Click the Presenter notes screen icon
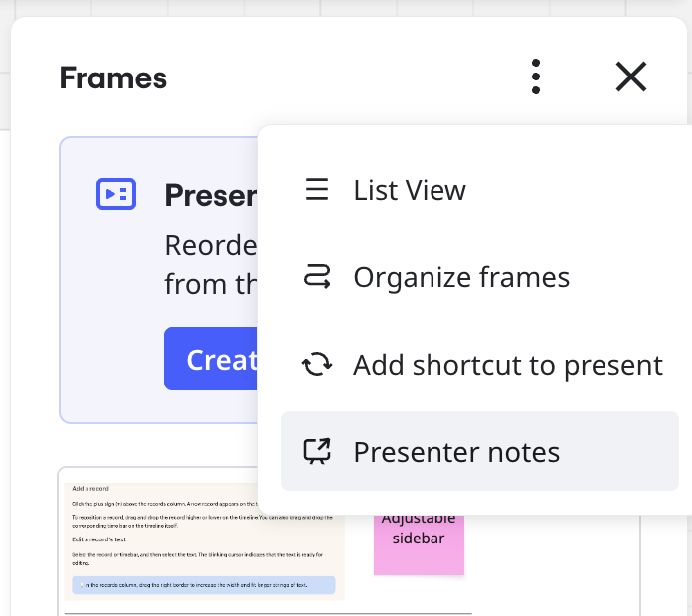 click(x=317, y=452)
